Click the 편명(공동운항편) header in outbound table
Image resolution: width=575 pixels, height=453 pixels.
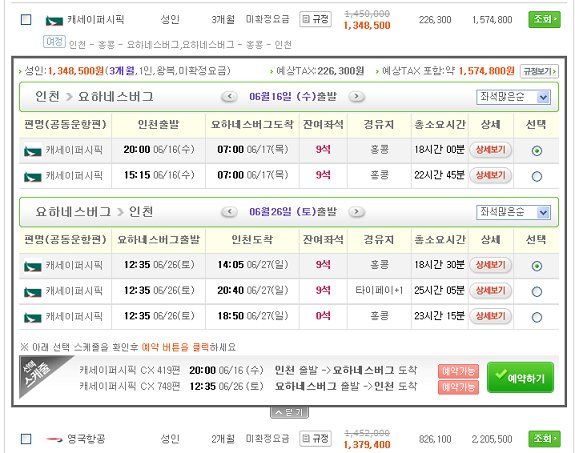[x=65, y=125]
